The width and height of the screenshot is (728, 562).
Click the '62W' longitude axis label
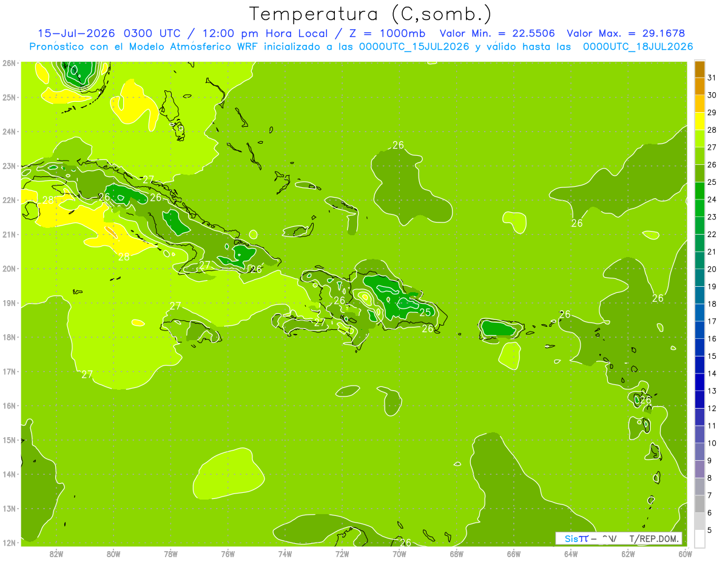coord(629,554)
